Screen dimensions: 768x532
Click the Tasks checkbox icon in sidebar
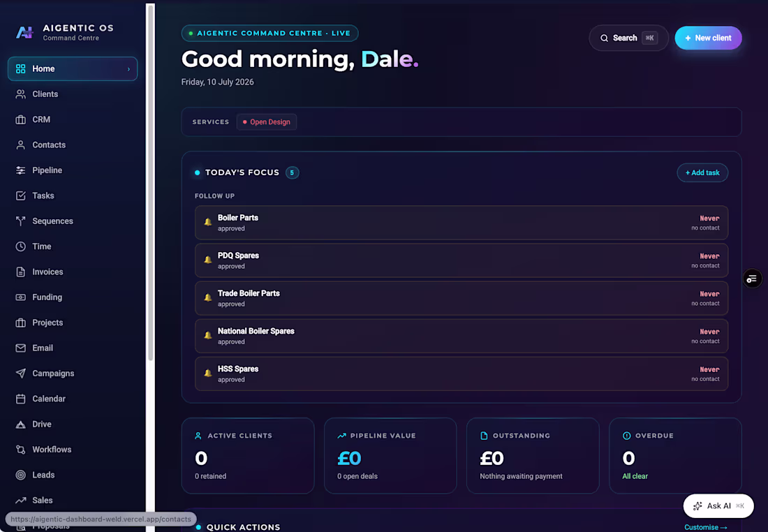(20, 195)
